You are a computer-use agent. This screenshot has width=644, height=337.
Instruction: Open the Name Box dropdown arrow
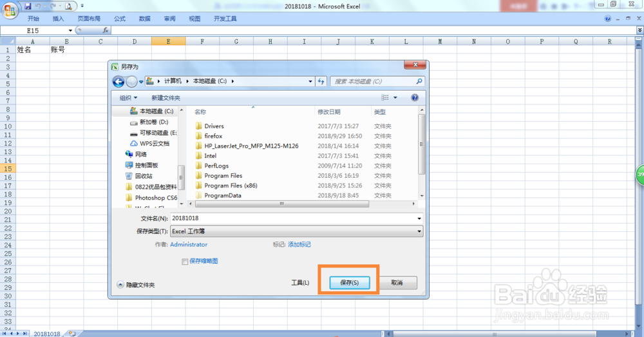70,30
